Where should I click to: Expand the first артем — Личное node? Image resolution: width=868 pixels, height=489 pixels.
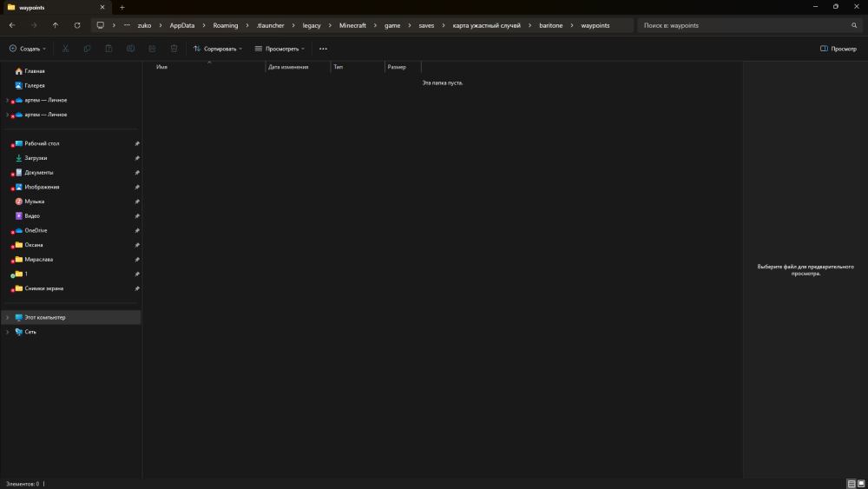click(7, 100)
